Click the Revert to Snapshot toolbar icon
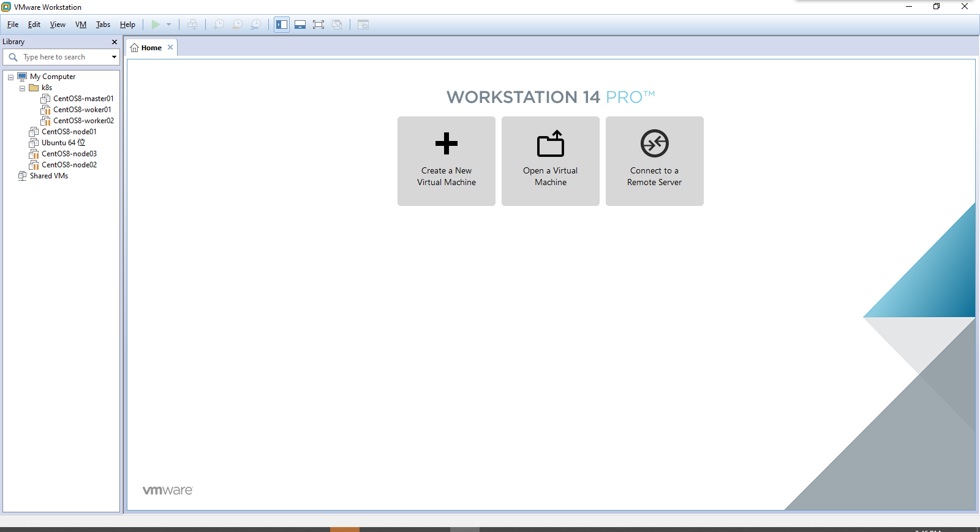The width and height of the screenshot is (980, 532). 237,25
